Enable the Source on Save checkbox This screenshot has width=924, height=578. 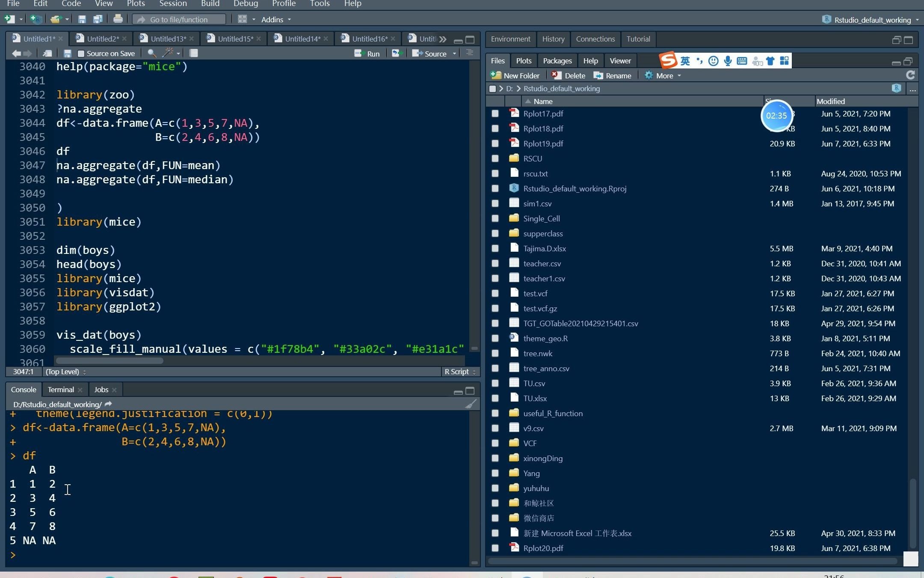81,54
